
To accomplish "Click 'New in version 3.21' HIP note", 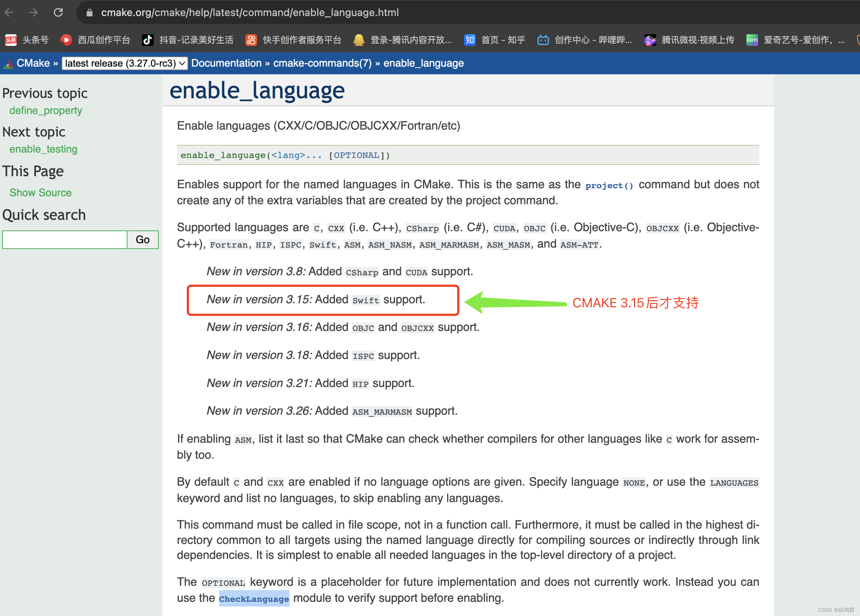I will [x=311, y=383].
